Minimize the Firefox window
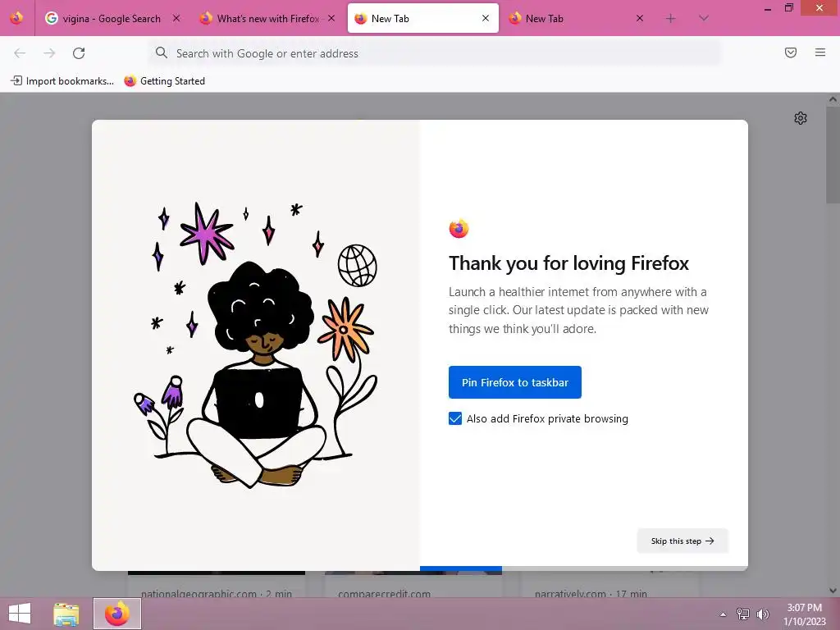Image resolution: width=840 pixels, height=630 pixels. point(768,7)
